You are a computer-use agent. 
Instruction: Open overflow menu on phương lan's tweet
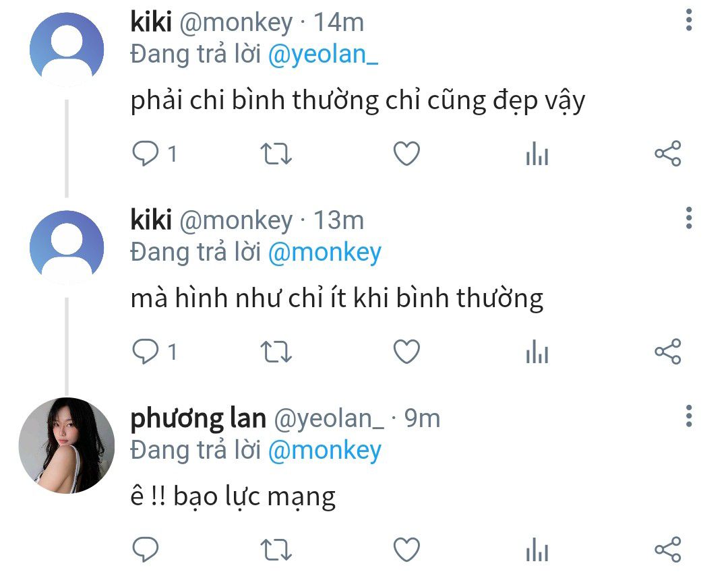(x=689, y=416)
